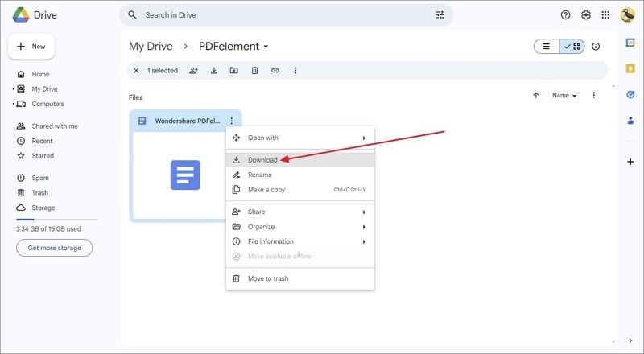
Task: Open the Name sort dropdown
Action: 564,95
